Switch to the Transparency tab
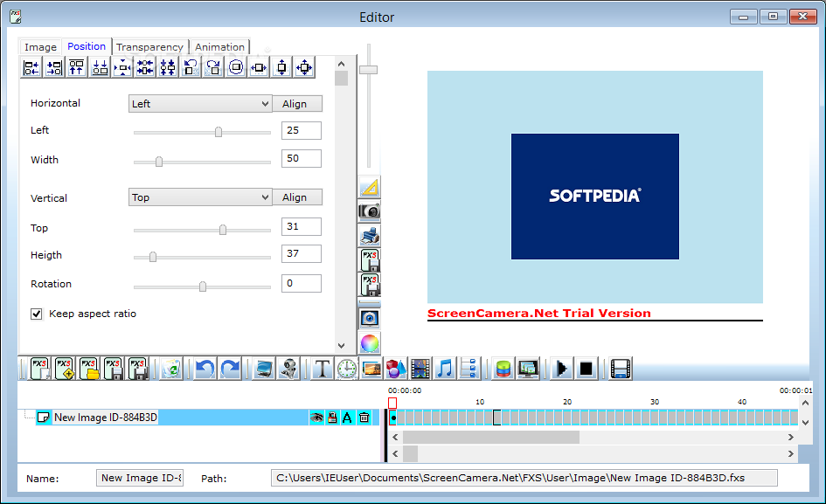 click(149, 47)
